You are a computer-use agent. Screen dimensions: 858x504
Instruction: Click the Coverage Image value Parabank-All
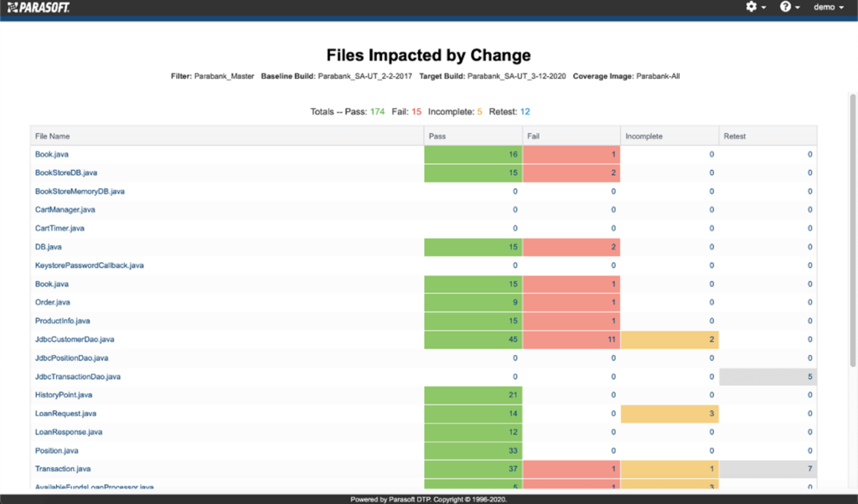point(658,76)
